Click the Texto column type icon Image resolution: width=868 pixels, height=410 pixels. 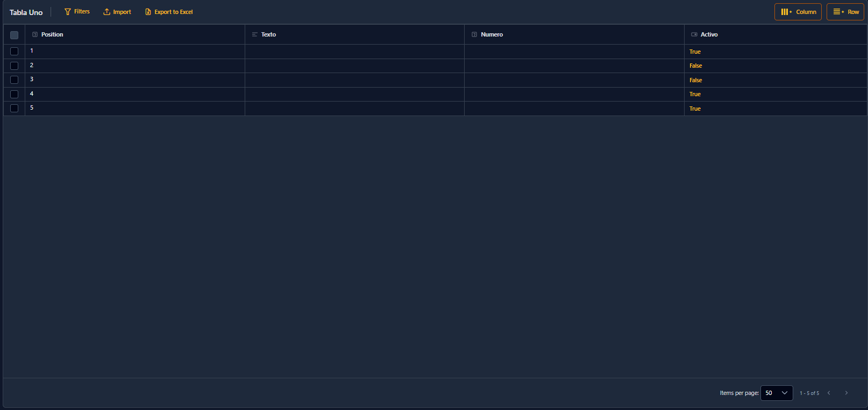255,34
